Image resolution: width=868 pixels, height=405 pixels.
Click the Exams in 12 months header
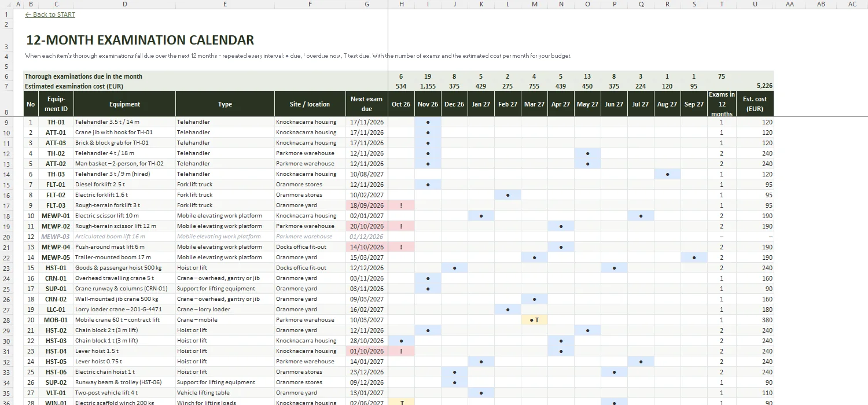pos(722,104)
